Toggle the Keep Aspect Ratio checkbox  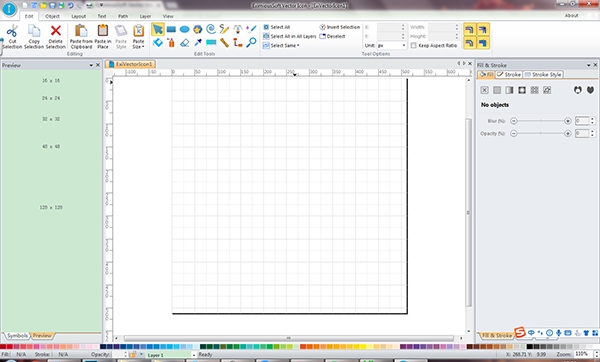[x=413, y=46]
